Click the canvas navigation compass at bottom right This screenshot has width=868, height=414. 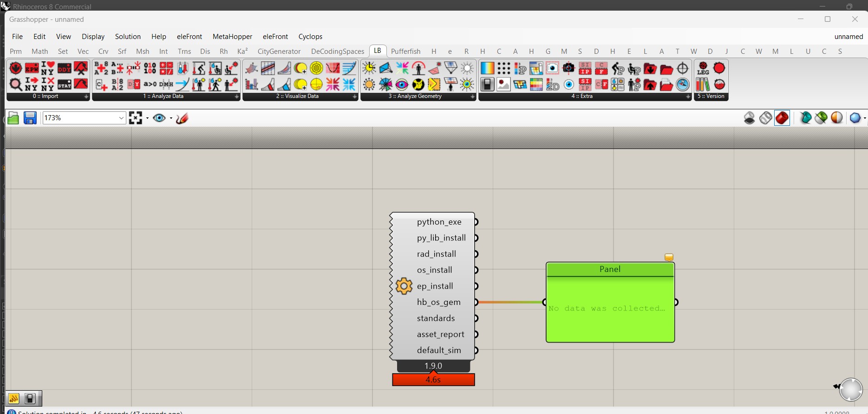851,389
